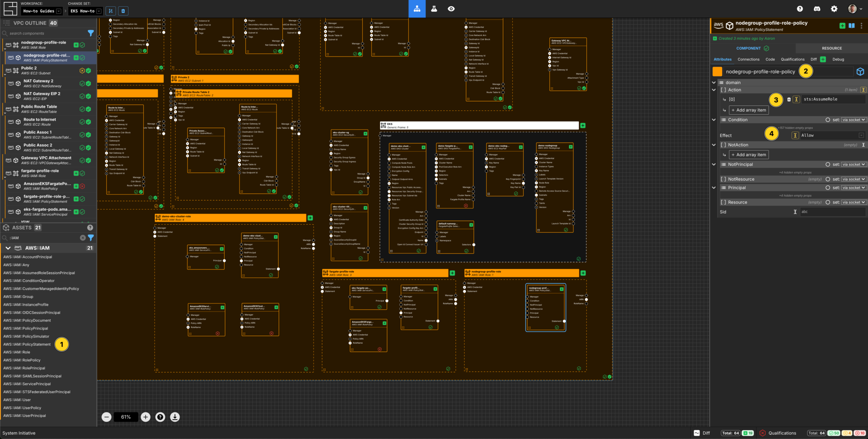Collapse the AWS::IAM asset category
Image resolution: width=868 pixels, height=439 pixels.
point(8,248)
